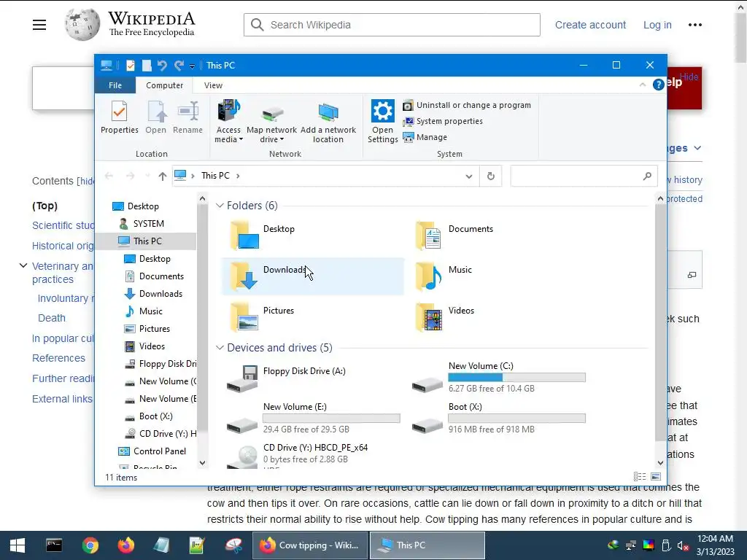Image resolution: width=747 pixels, height=560 pixels.
Task: Click the Log in link on Wikipedia
Action: click(x=657, y=25)
